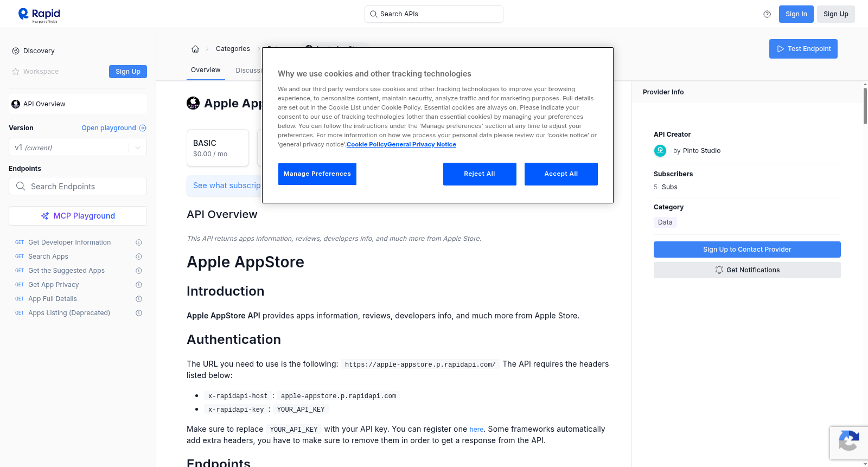Image resolution: width=868 pixels, height=467 pixels.
Task: Click the home breadcrumb icon
Action: click(195, 49)
